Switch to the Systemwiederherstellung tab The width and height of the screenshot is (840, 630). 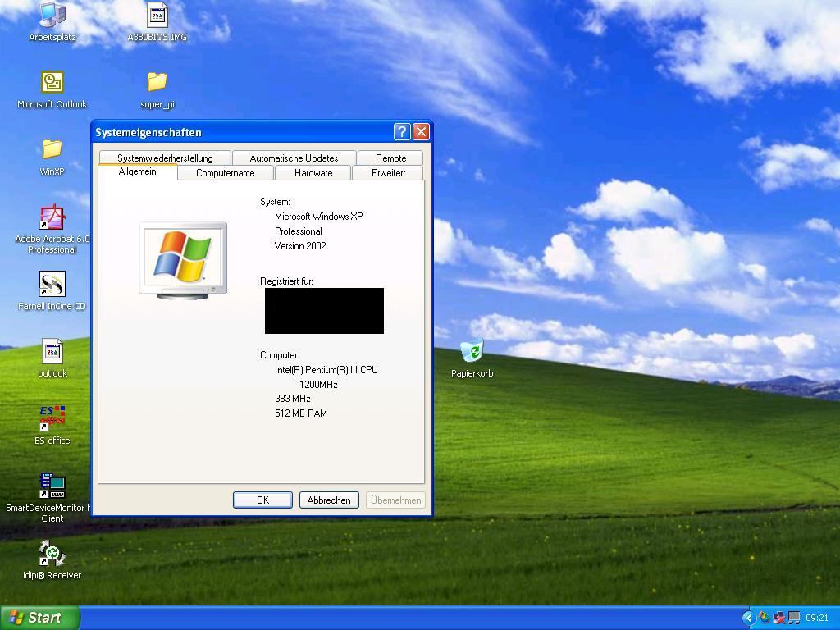[165, 158]
